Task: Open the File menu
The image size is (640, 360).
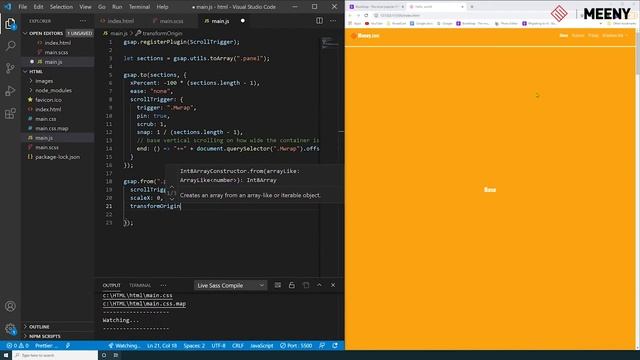Action: [23, 7]
